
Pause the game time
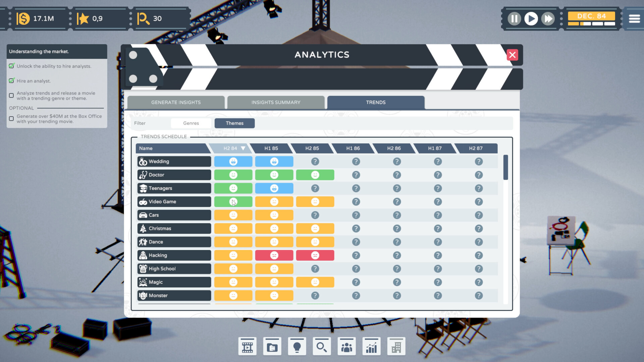click(514, 19)
